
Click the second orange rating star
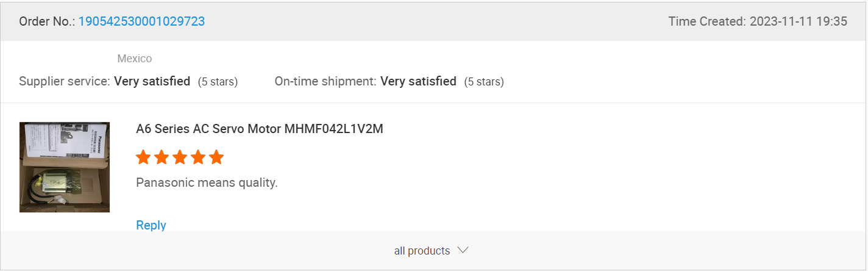point(162,157)
